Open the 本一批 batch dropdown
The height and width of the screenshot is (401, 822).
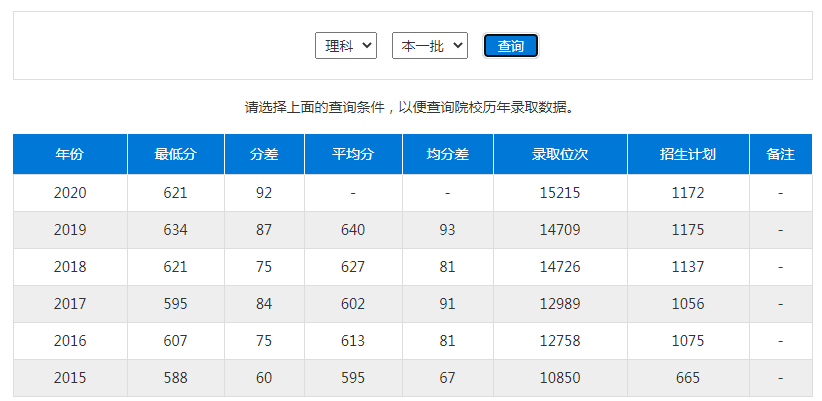(429, 46)
